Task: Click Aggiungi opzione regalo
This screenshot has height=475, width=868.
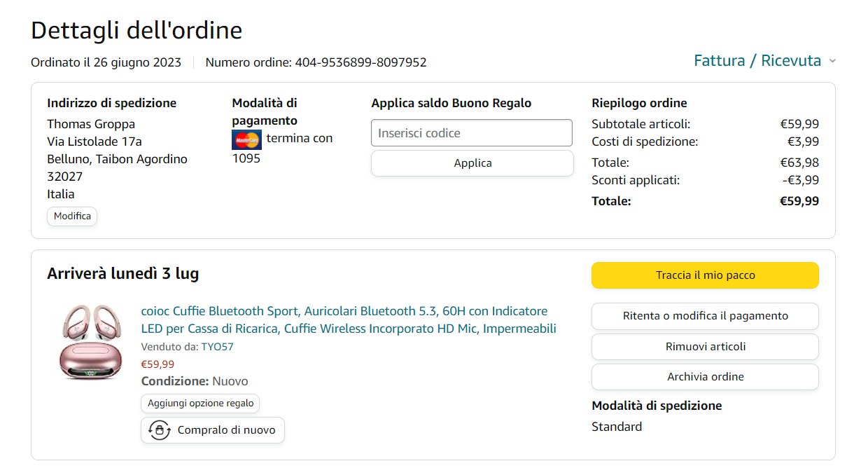Action: [201, 404]
